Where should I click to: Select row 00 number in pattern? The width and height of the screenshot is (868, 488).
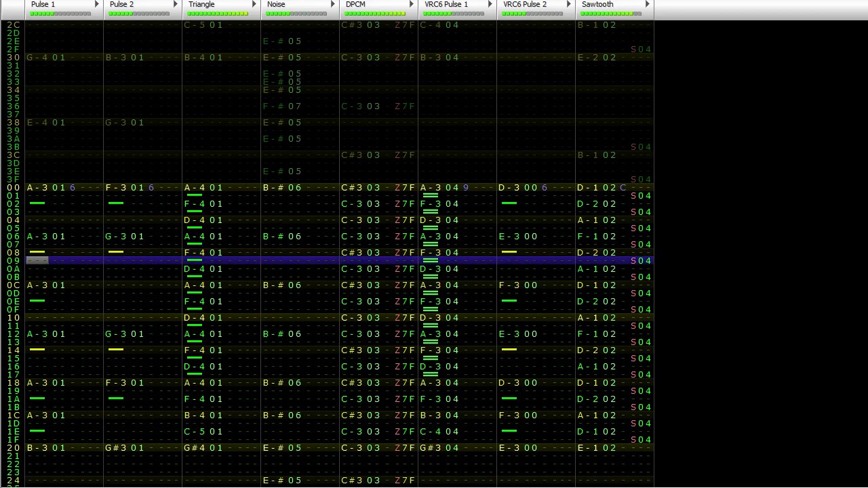[x=14, y=188]
